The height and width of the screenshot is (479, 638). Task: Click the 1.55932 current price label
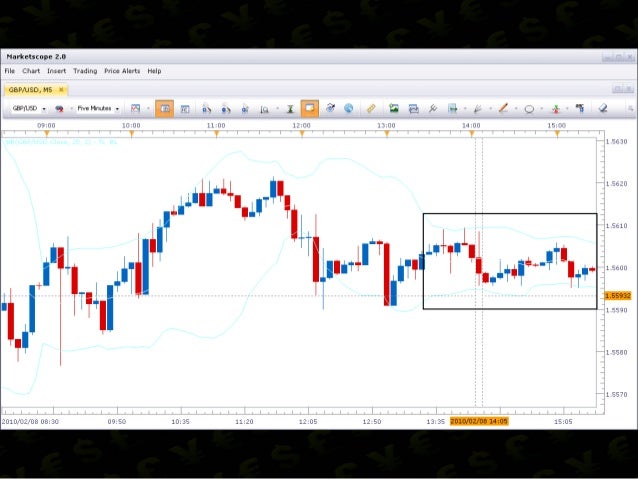(618, 296)
